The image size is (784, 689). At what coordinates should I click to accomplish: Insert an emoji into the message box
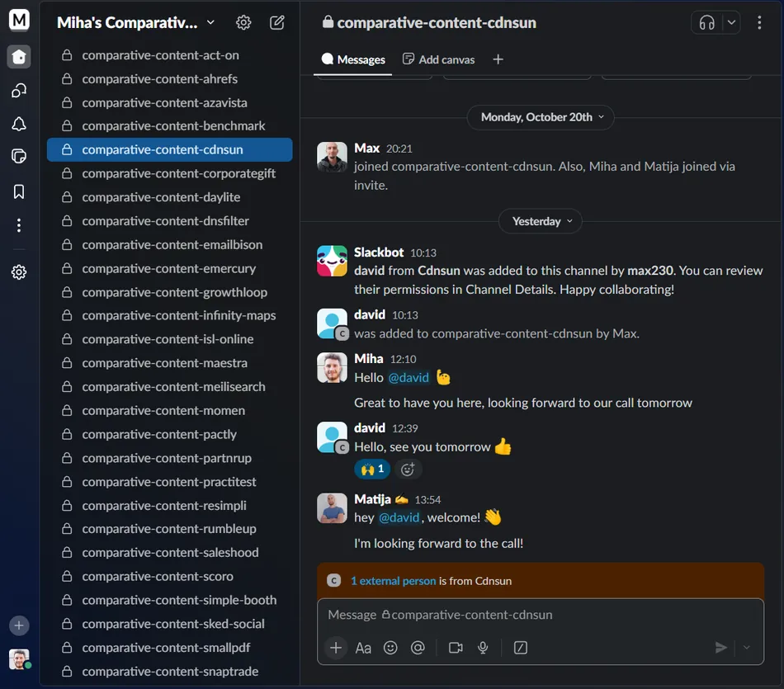point(390,648)
